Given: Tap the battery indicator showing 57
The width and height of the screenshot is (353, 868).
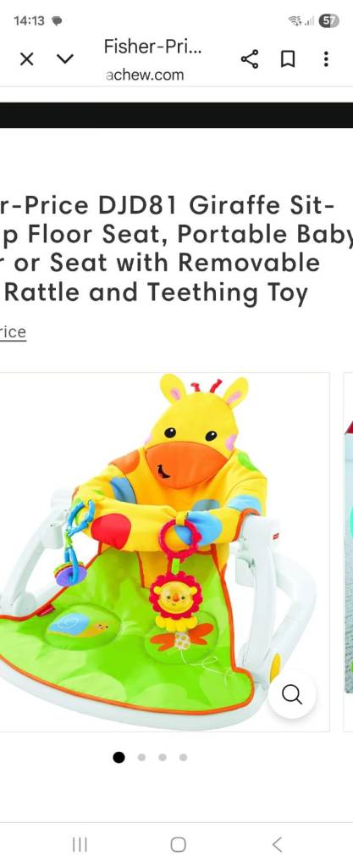Looking at the screenshot, I should point(329,21).
